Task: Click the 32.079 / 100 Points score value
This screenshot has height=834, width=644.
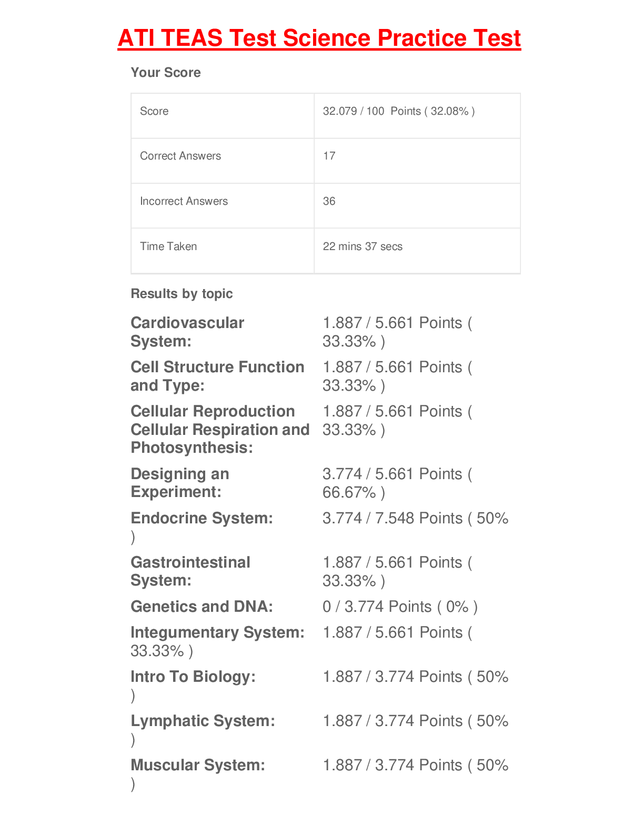Action: 398,111
